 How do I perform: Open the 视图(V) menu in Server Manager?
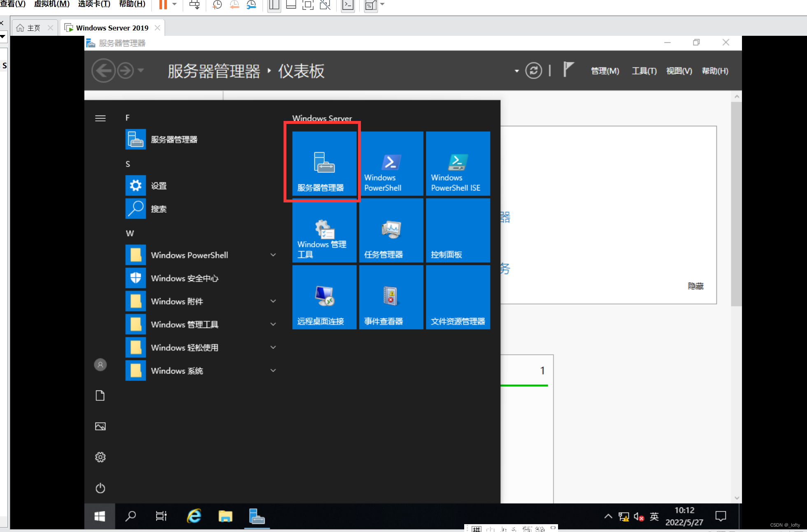tap(679, 71)
